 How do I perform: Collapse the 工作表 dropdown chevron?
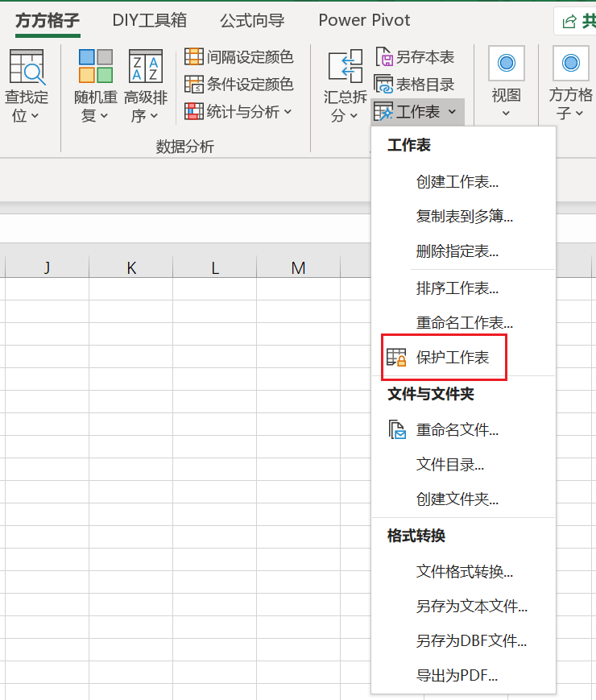pyautogui.click(x=453, y=112)
